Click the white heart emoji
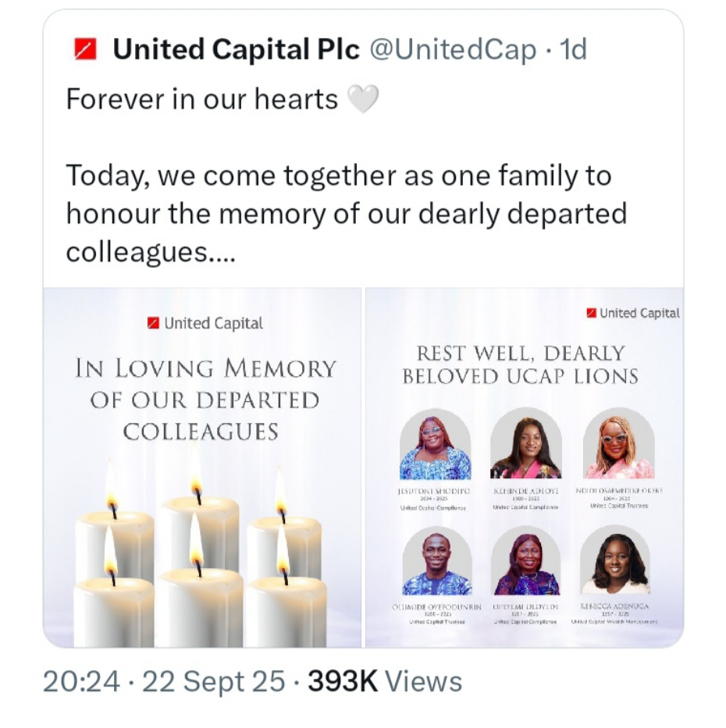Image resolution: width=726 pixels, height=728 pixels. 362,99
